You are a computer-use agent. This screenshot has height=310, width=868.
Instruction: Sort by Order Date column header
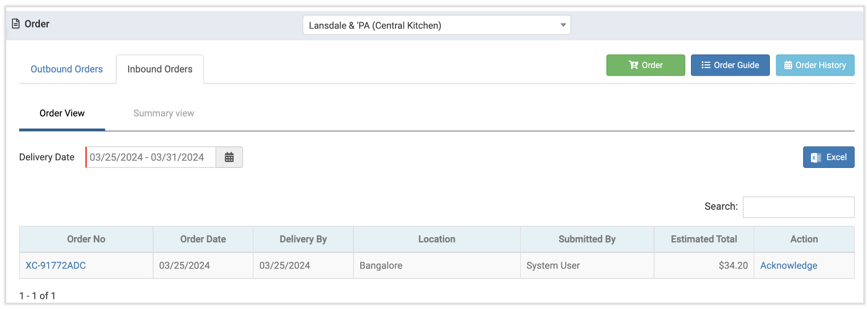pyautogui.click(x=203, y=239)
